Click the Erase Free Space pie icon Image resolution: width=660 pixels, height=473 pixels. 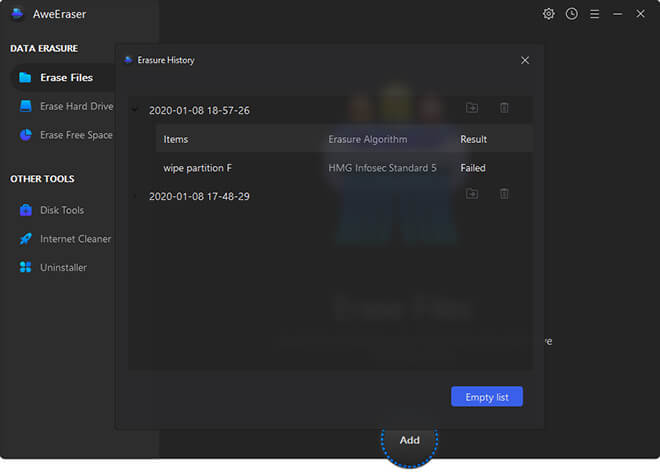(x=26, y=135)
